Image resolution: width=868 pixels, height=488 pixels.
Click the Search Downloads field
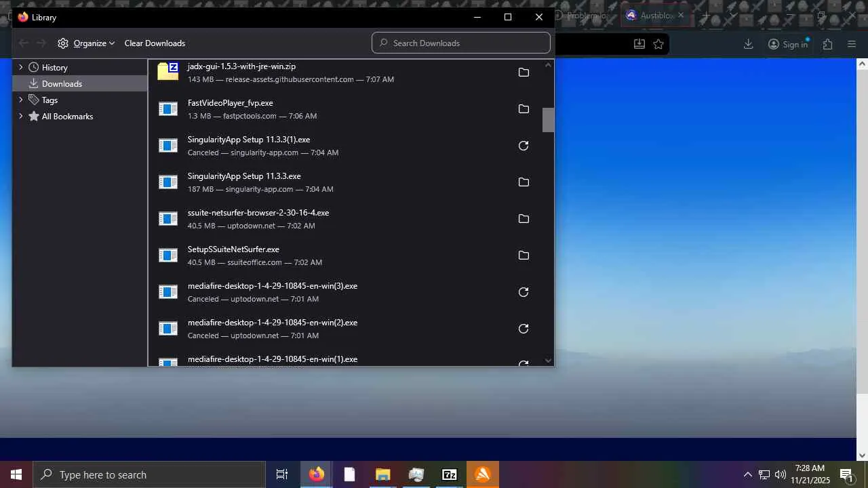click(x=461, y=43)
